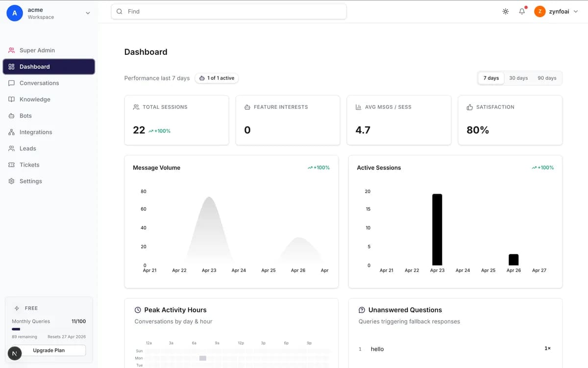Image resolution: width=588 pixels, height=368 pixels.
Task: Click the '+100%' next to total sessions
Action: (x=162, y=131)
